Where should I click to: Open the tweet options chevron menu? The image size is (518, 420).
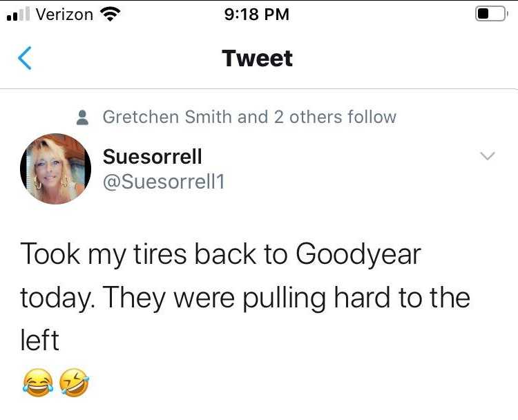(x=488, y=157)
